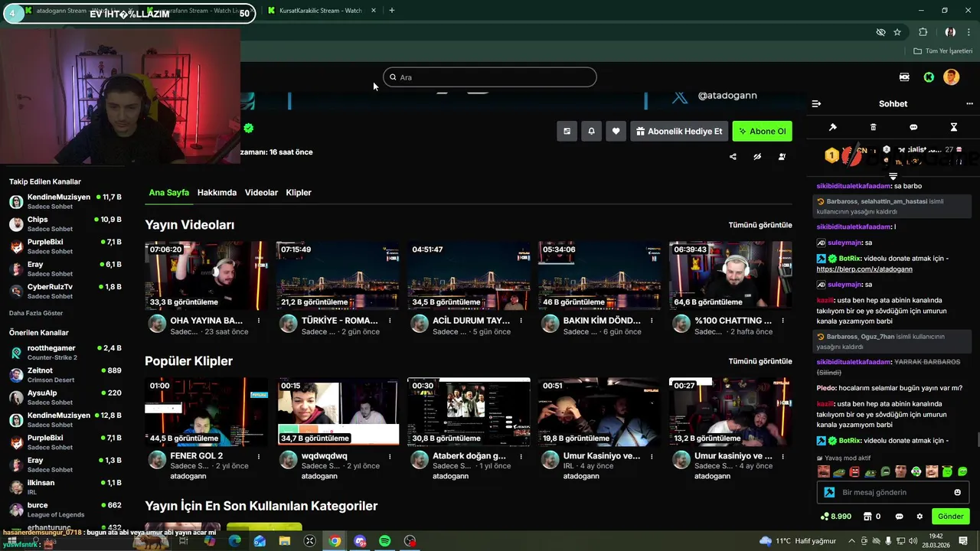Open a new browser tab

(392, 11)
